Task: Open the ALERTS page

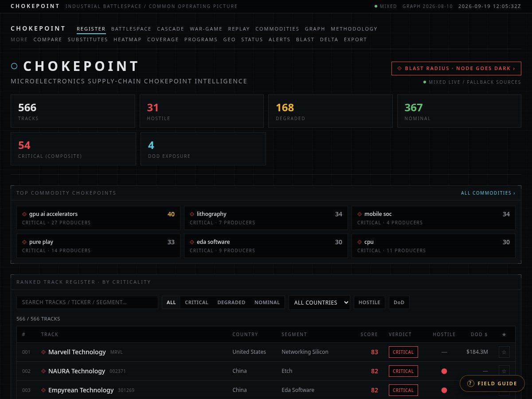Action: click(279, 39)
